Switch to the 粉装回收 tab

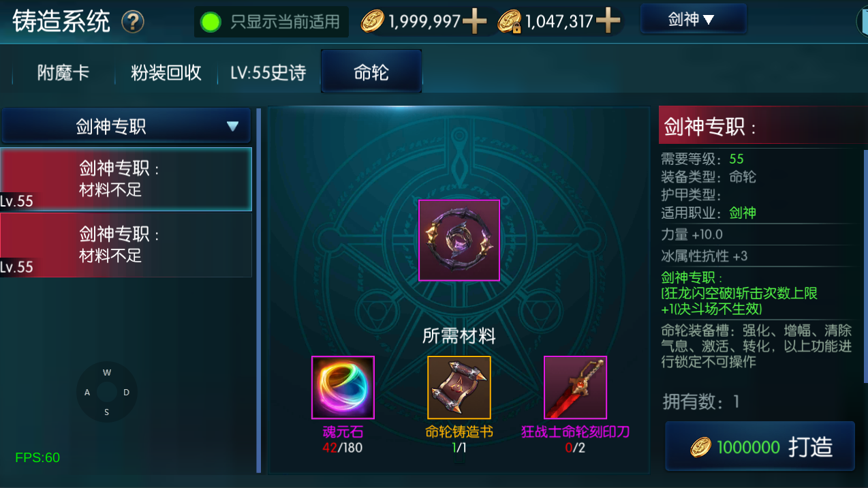[x=166, y=73]
